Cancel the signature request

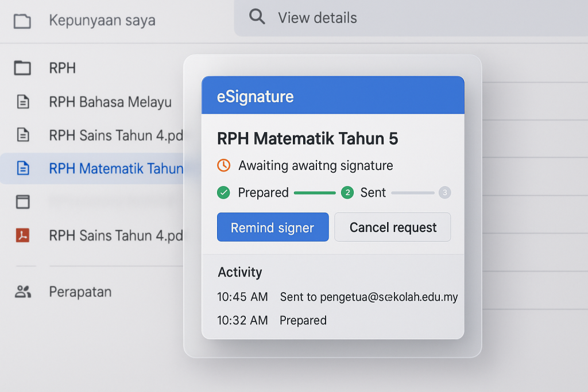(x=393, y=227)
